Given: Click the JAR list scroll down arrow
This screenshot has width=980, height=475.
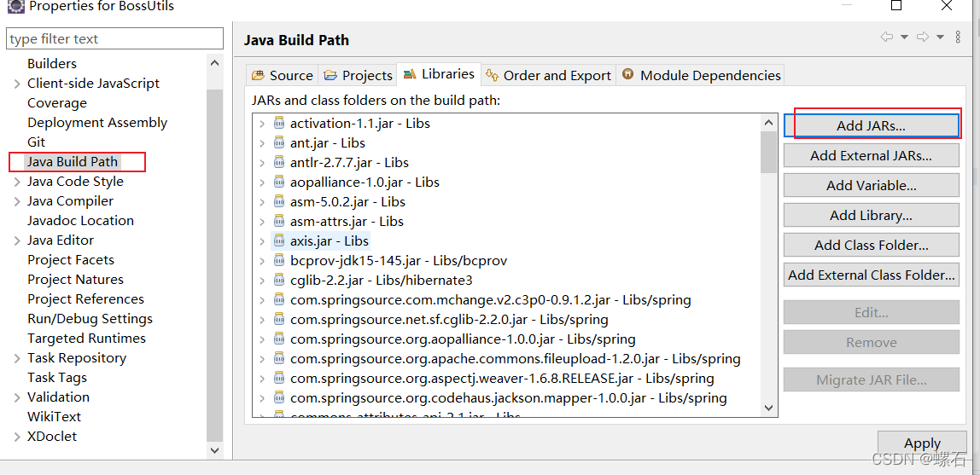Looking at the screenshot, I should (769, 408).
